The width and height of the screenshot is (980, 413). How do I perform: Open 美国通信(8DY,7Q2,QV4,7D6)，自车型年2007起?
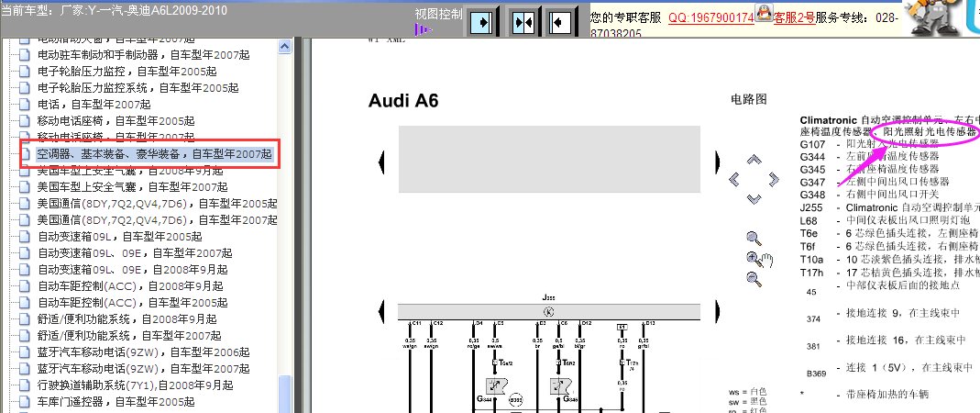[158, 220]
